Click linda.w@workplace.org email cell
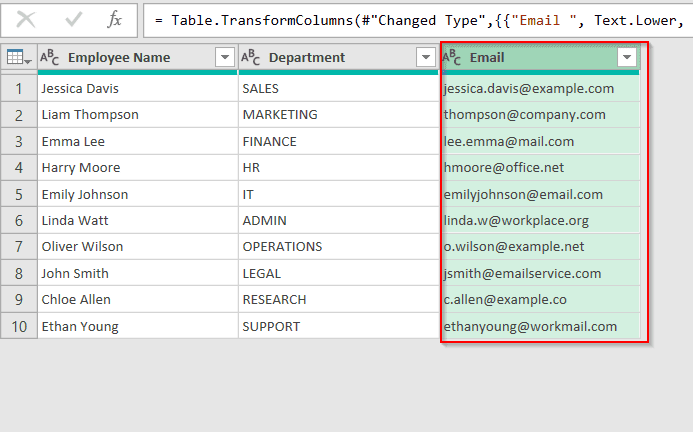 pos(540,220)
